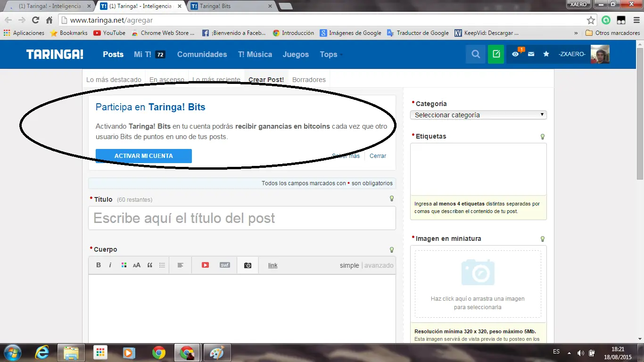This screenshot has width=644, height=362.
Task: Open the messages envelope icon
Action: click(531, 54)
